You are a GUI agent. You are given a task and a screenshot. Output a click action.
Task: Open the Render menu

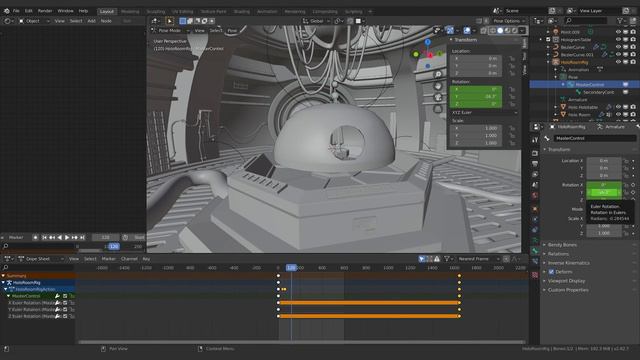tap(45, 11)
